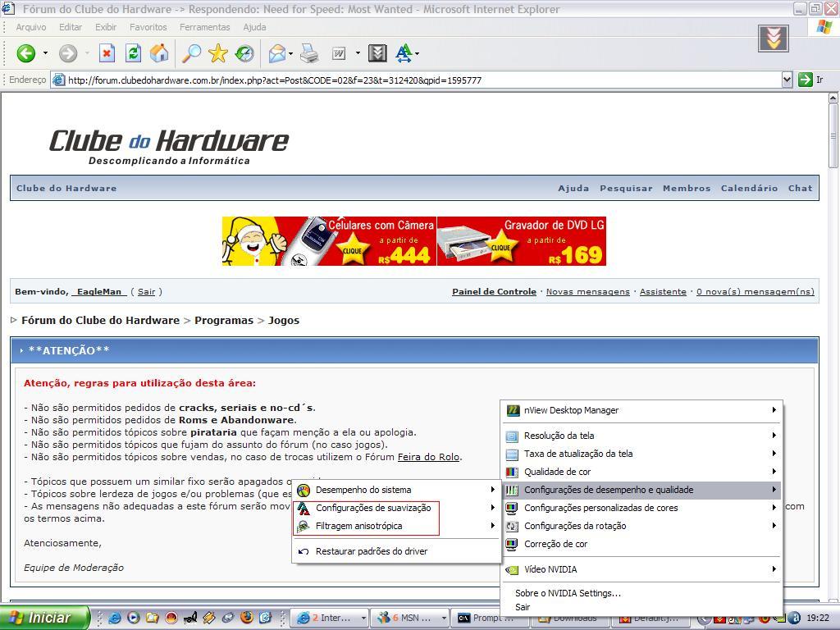
Task: Open the address bar dropdown arrow
Action: click(787, 80)
